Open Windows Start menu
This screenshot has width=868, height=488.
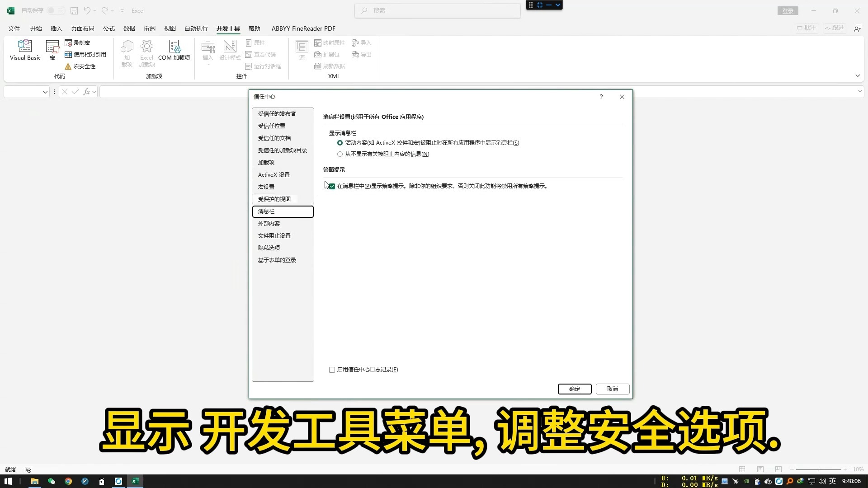coord(8,481)
